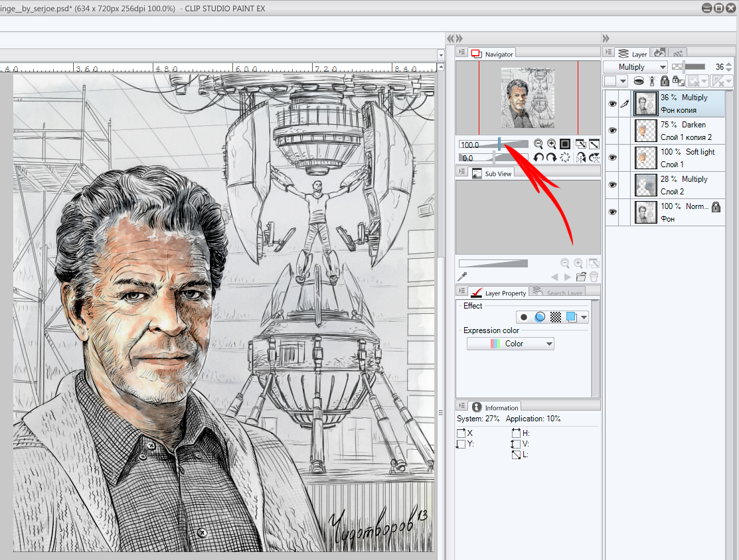The height and width of the screenshot is (560, 739).
Task: Set layer as Reference Layer lighthouse icon
Action: tap(652, 81)
